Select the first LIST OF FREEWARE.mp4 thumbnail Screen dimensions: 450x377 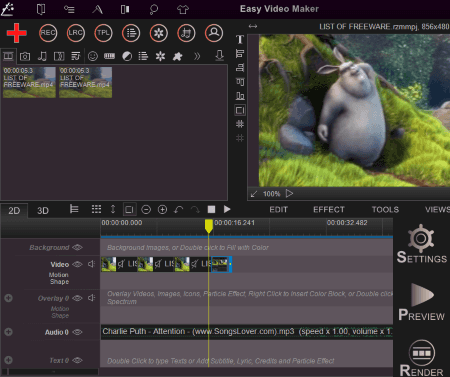point(29,82)
